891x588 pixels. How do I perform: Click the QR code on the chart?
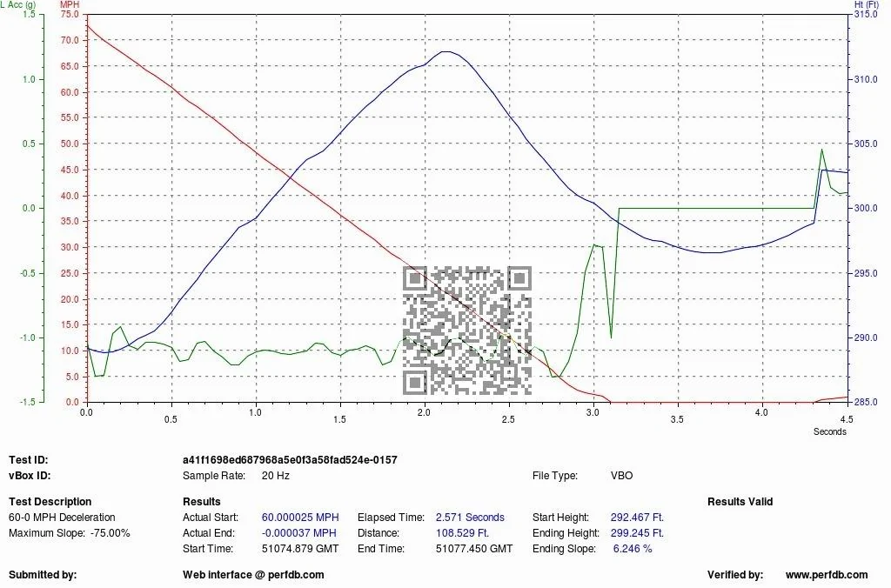[467, 331]
